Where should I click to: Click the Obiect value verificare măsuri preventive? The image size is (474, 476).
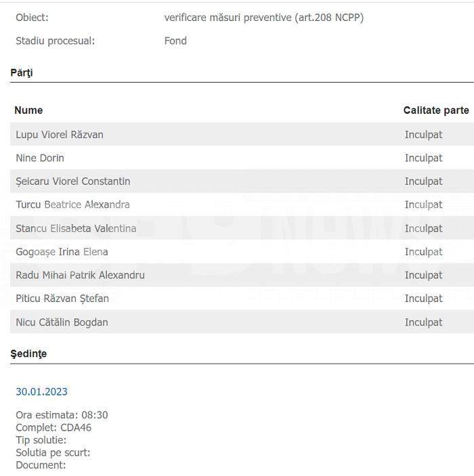[x=264, y=18]
